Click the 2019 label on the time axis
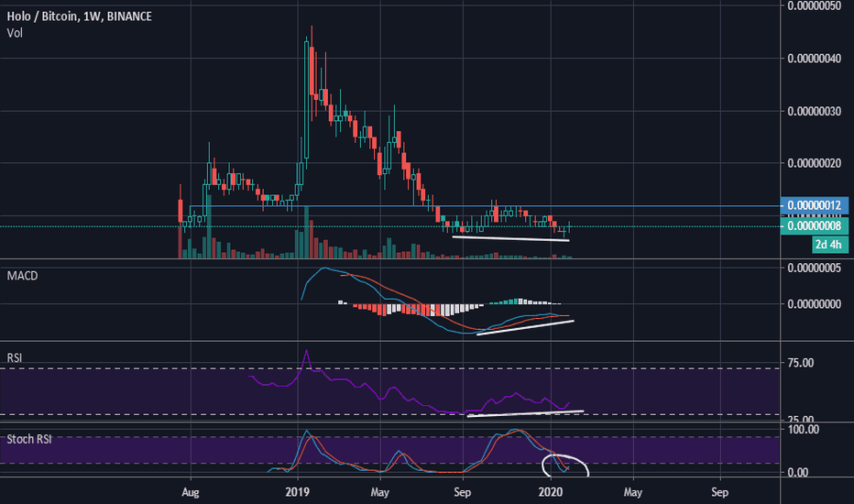854x504 pixels. [298, 492]
